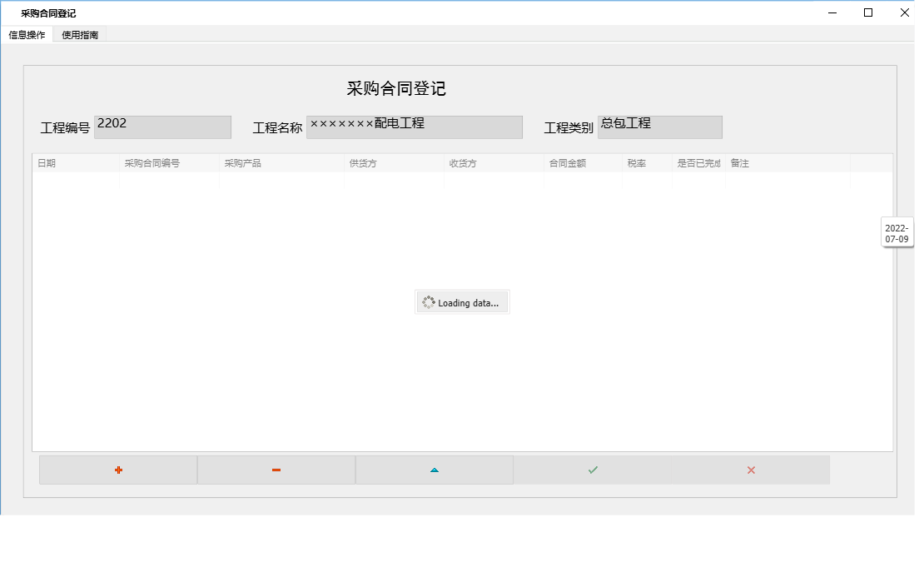Confirm changes with the green checkmark icon

click(x=593, y=470)
